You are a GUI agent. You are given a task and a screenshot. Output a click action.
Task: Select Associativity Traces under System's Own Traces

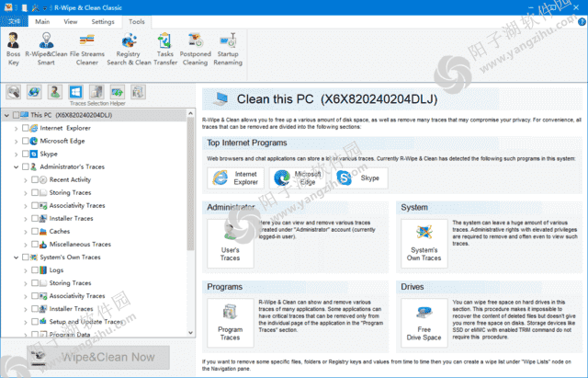(x=77, y=296)
